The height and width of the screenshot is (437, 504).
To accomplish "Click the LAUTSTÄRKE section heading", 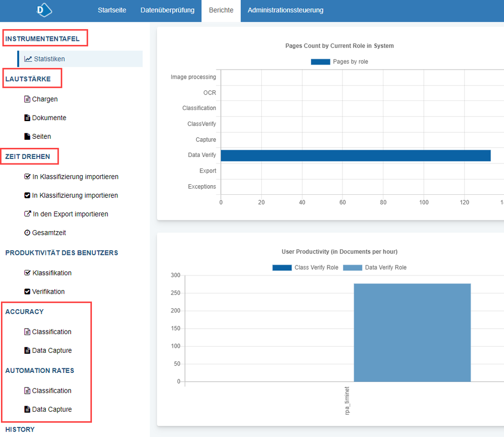I will [28, 79].
